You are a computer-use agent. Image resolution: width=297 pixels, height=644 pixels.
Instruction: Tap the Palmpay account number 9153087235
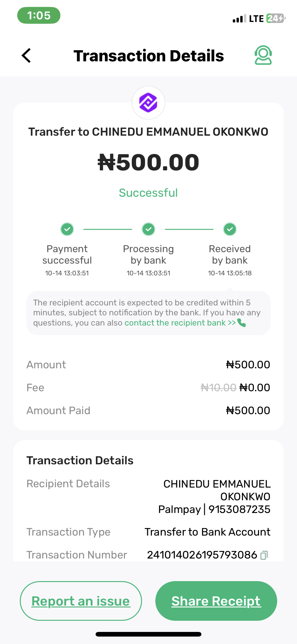(239, 509)
